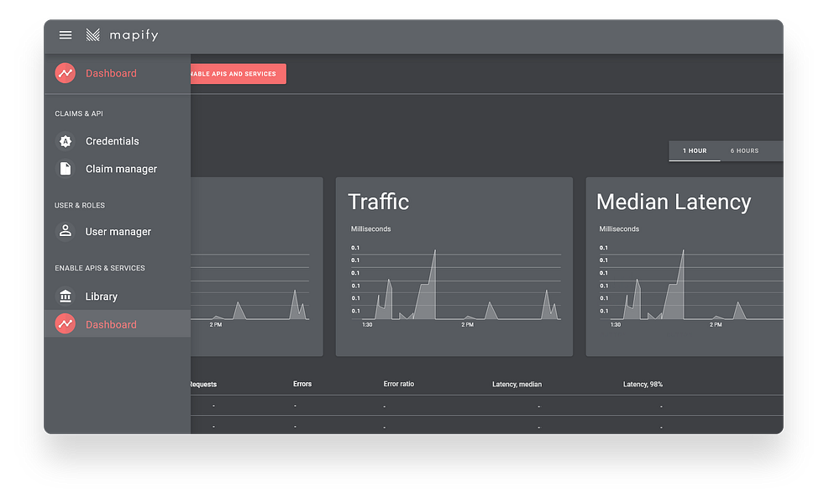Click the Milliseconds label in the Traffic card
The image size is (829, 504).
coord(370,229)
